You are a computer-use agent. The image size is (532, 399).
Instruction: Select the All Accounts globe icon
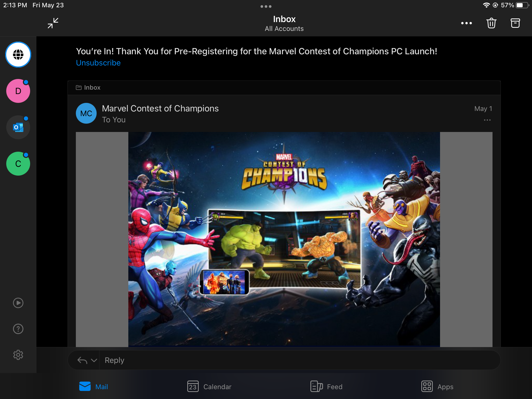point(18,55)
